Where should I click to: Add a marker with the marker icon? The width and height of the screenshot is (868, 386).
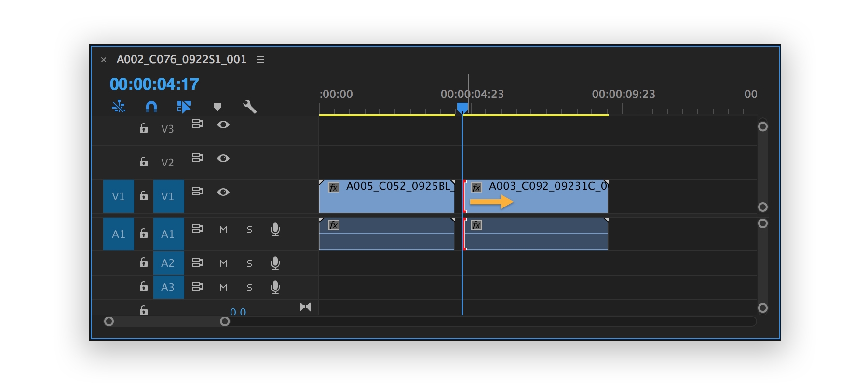217,107
